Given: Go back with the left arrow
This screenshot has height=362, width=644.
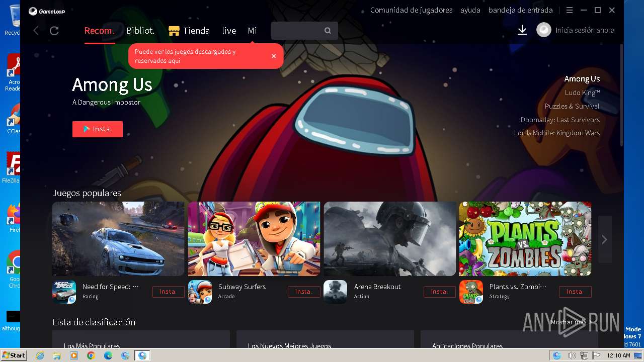Looking at the screenshot, I should (36, 31).
